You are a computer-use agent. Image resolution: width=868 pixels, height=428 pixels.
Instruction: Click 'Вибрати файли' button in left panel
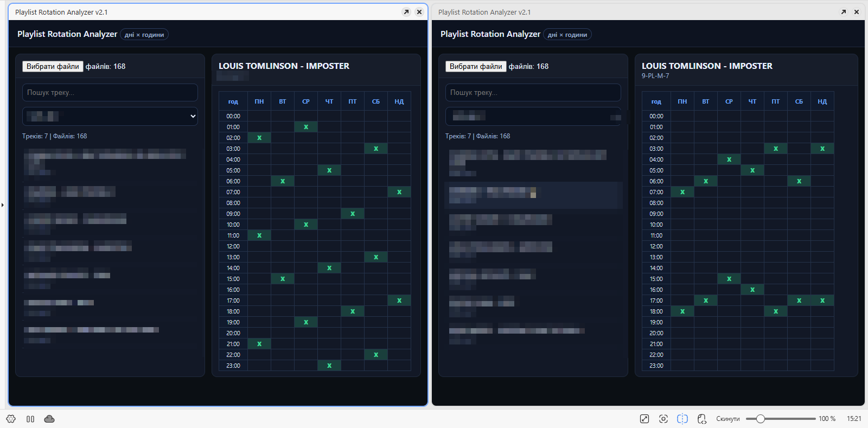(53, 66)
